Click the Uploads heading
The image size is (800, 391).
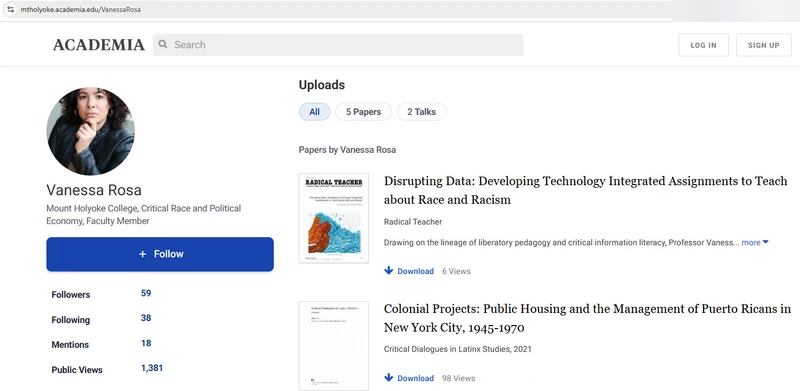tap(322, 85)
